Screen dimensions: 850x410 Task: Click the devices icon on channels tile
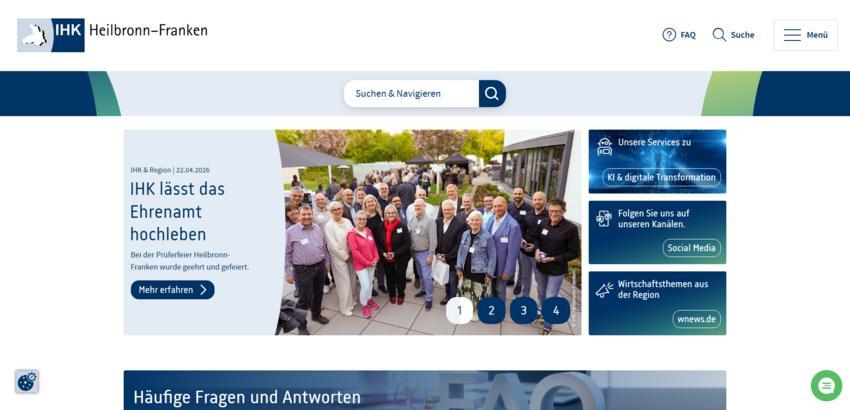pos(604,218)
